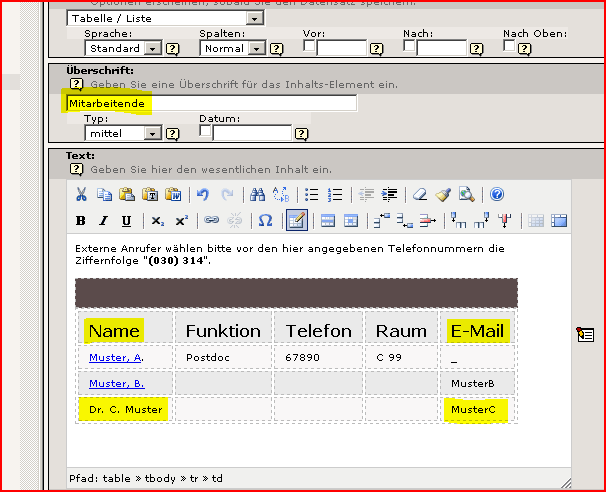Click the Muster, A. link in table
Image resolution: width=606 pixels, height=492 pixels.
pyautogui.click(x=116, y=356)
